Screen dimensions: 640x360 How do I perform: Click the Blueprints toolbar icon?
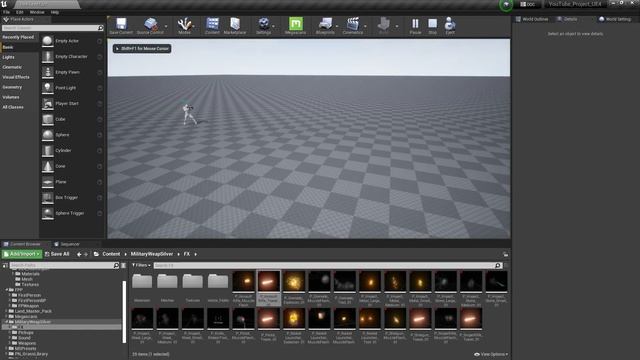click(x=325, y=24)
